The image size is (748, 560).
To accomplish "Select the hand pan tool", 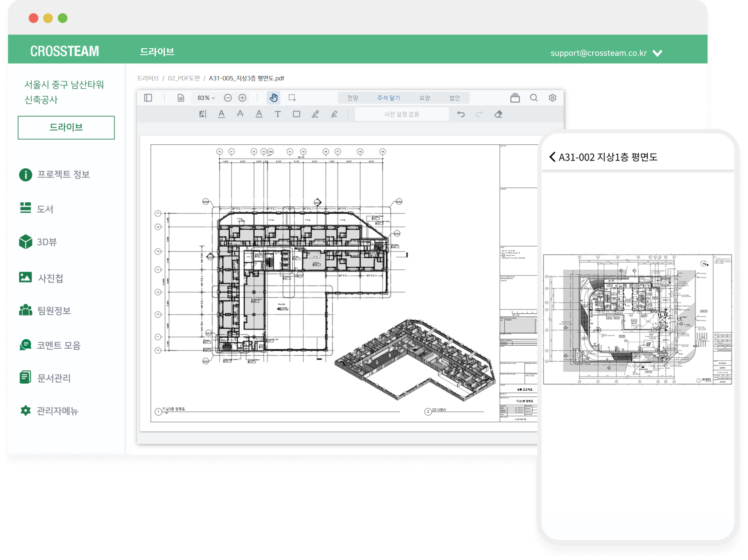I will click(274, 98).
